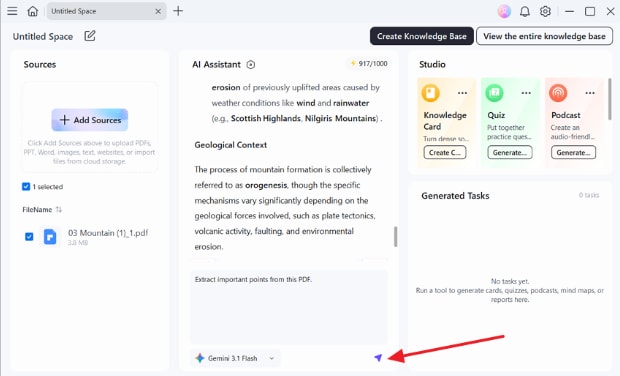Open the hamburger menu icon
The height and width of the screenshot is (376, 620).
point(12,11)
